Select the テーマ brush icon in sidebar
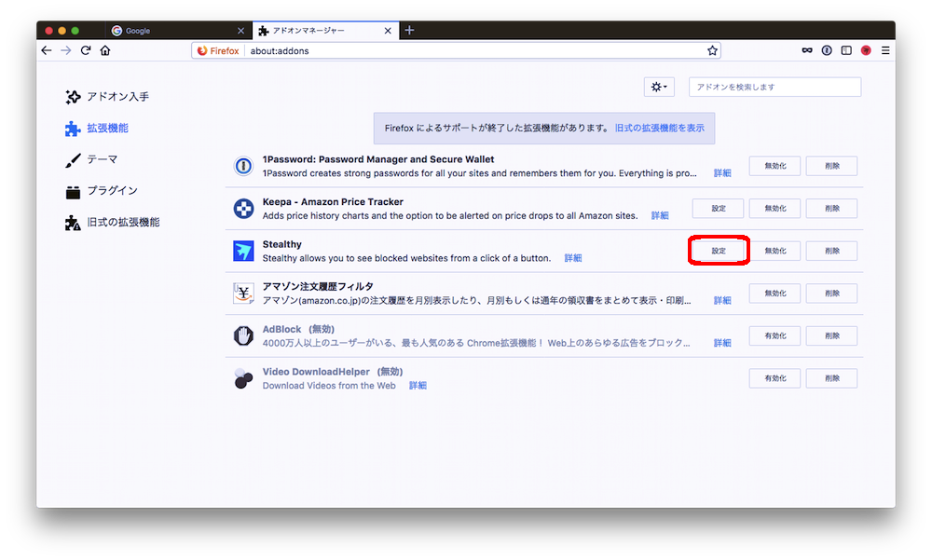The width and height of the screenshot is (932, 560). (73, 159)
